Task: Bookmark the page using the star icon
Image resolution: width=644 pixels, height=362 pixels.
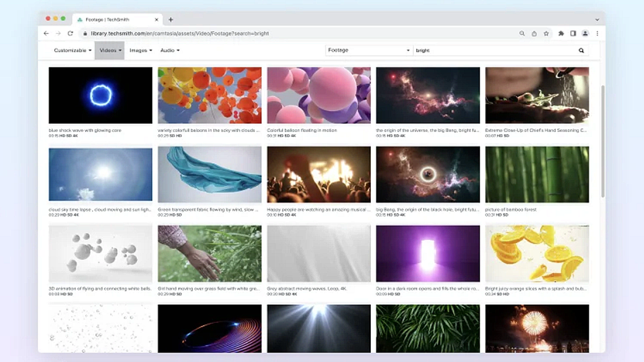Action: tap(546, 33)
